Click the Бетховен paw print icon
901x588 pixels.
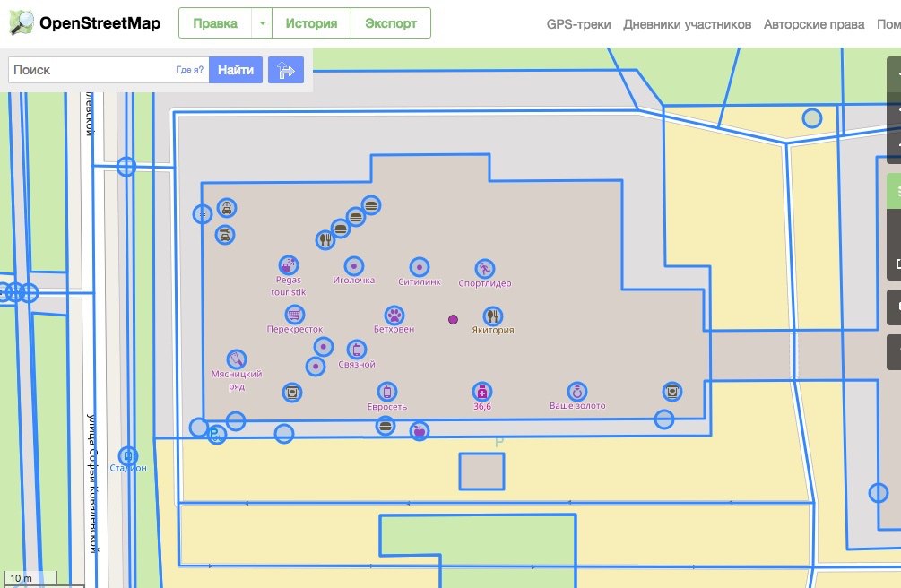394,315
